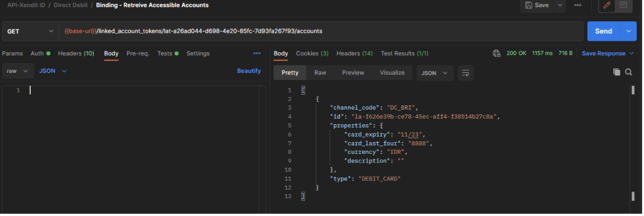
Task: Open the GET method dropdown
Action: coord(30,31)
